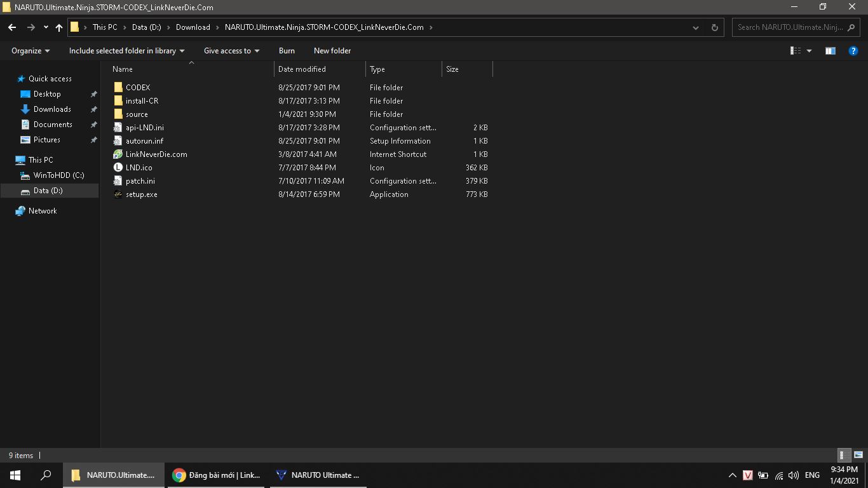Click the Setup Information type text
The width and height of the screenshot is (868, 488).
click(400, 141)
